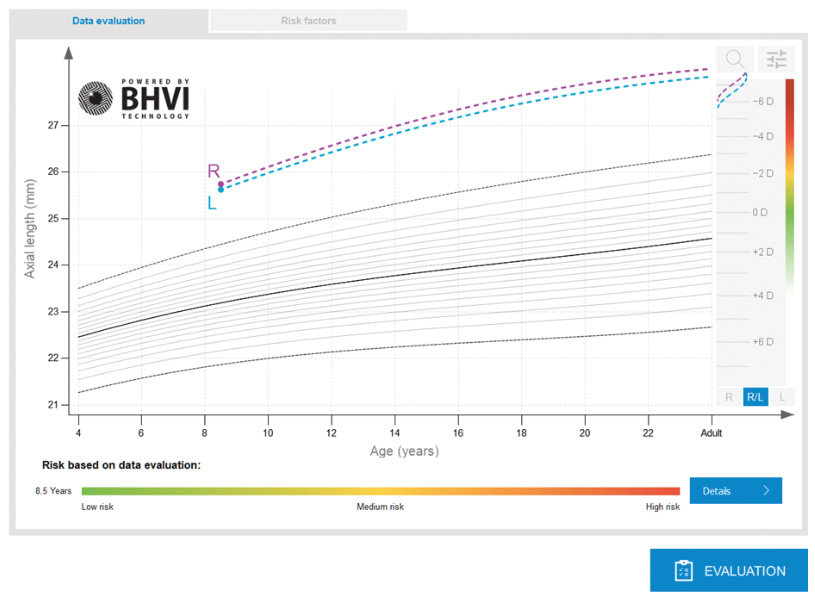
Task: Enable combined R/L eye view
Action: tap(755, 396)
